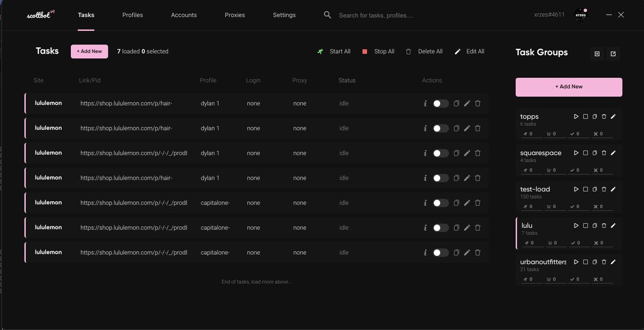Click Add New under Task Groups
This screenshot has height=330, width=644.
pos(569,87)
